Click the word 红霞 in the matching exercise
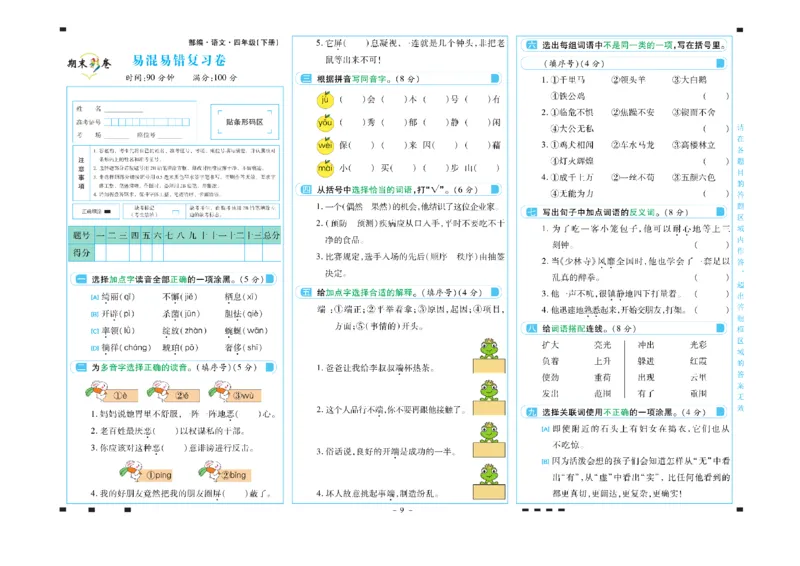The width and height of the screenshot is (800, 566). click(x=698, y=361)
